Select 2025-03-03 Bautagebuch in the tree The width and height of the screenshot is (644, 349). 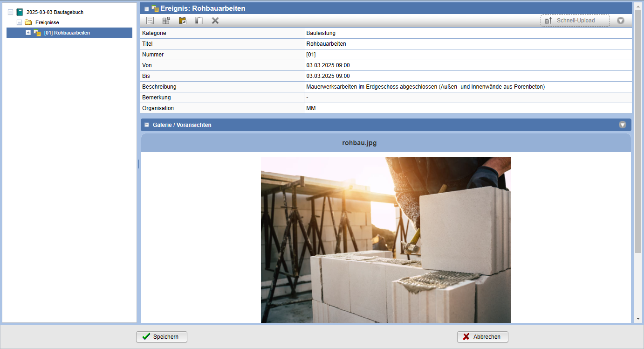coord(55,12)
